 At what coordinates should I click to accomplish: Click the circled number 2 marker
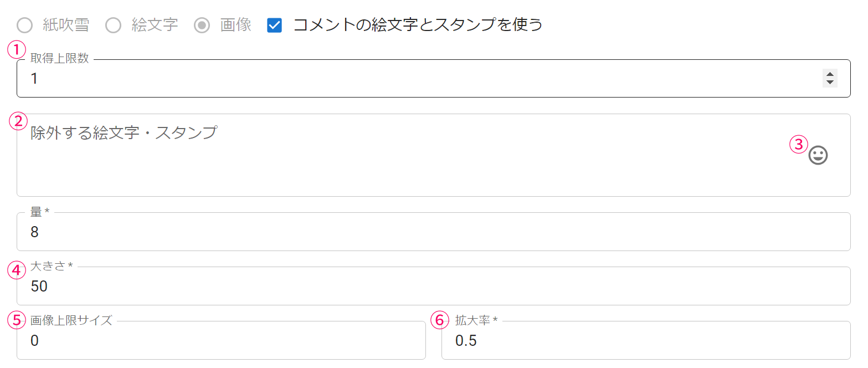click(18, 121)
